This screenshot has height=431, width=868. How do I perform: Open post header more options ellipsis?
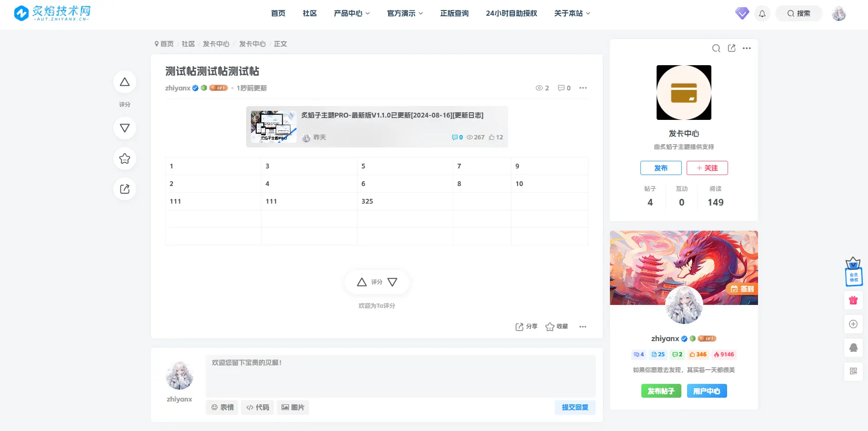click(583, 88)
